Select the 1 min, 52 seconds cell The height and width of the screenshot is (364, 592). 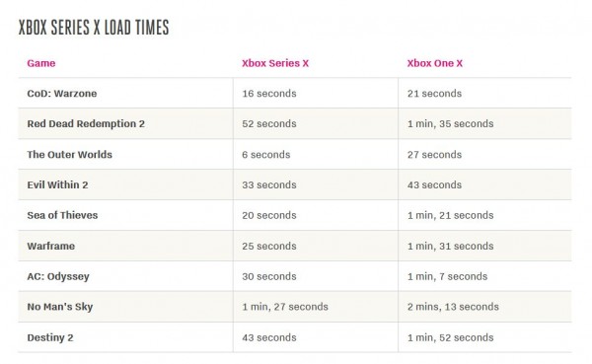click(x=451, y=337)
